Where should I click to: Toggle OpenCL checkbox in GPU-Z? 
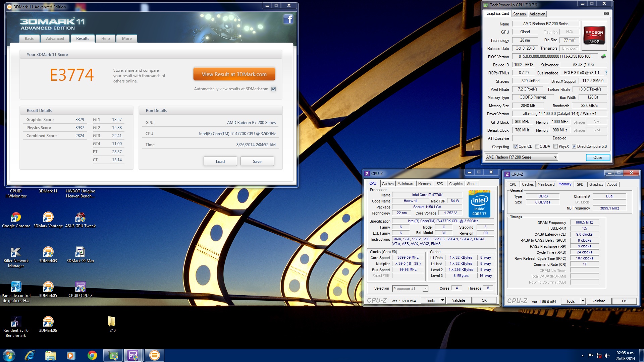click(516, 146)
